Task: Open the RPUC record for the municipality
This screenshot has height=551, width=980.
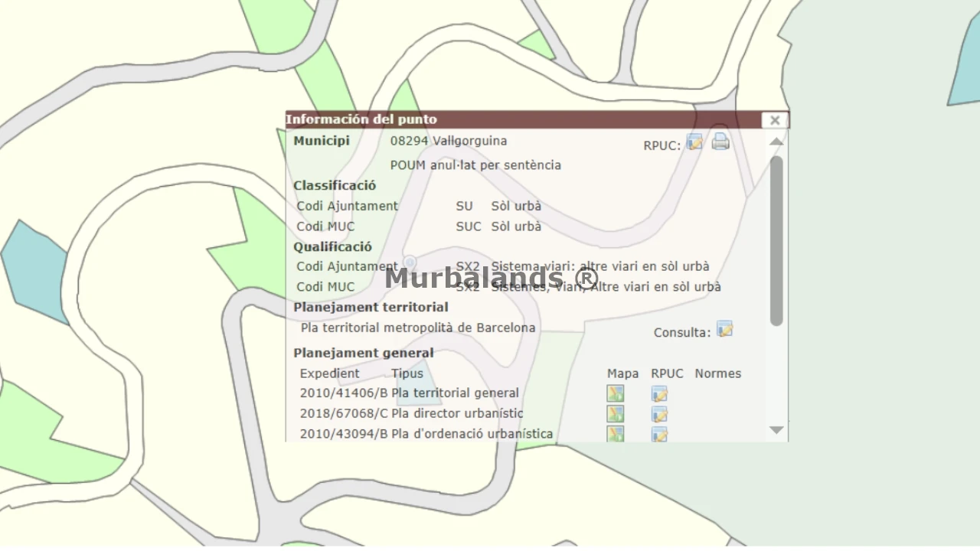Action: (x=694, y=142)
